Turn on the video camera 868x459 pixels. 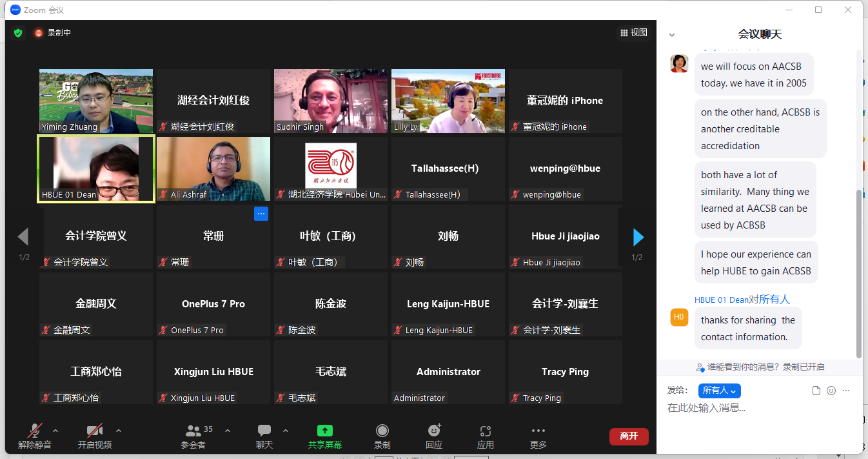pos(95,431)
